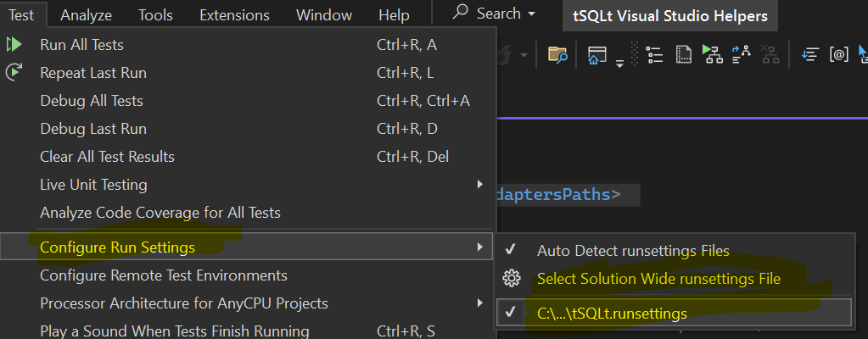Click the home window toolbar icon
This screenshot has height=339, width=868.
(596, 54)
